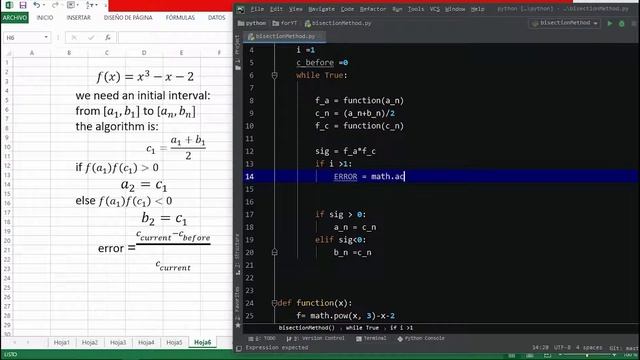Image resolution: width=640 pixels, height=360 pixels.
Task: Open the Structure tool window side tab
Action: coord(238,253)
